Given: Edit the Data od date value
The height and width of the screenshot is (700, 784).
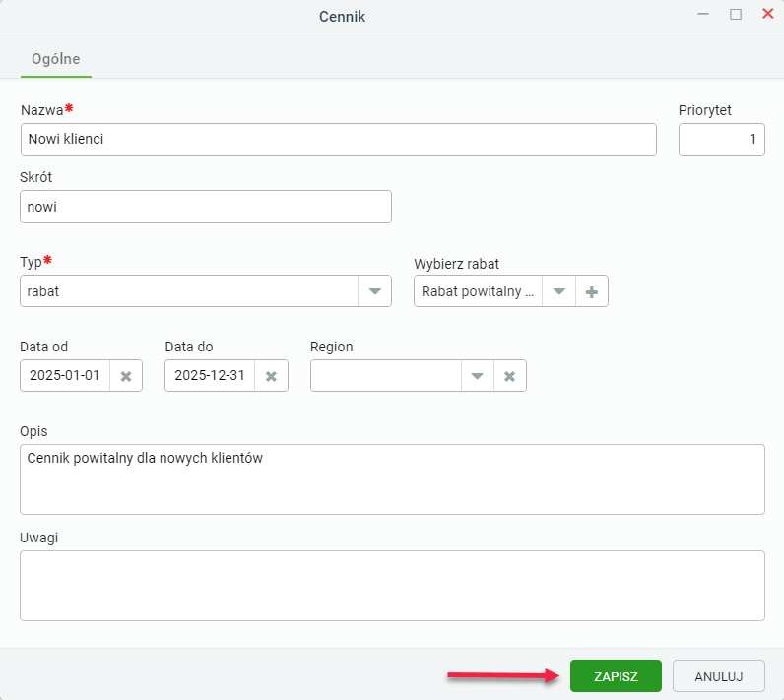Looking at the screenshot, I should click(65, 376).
